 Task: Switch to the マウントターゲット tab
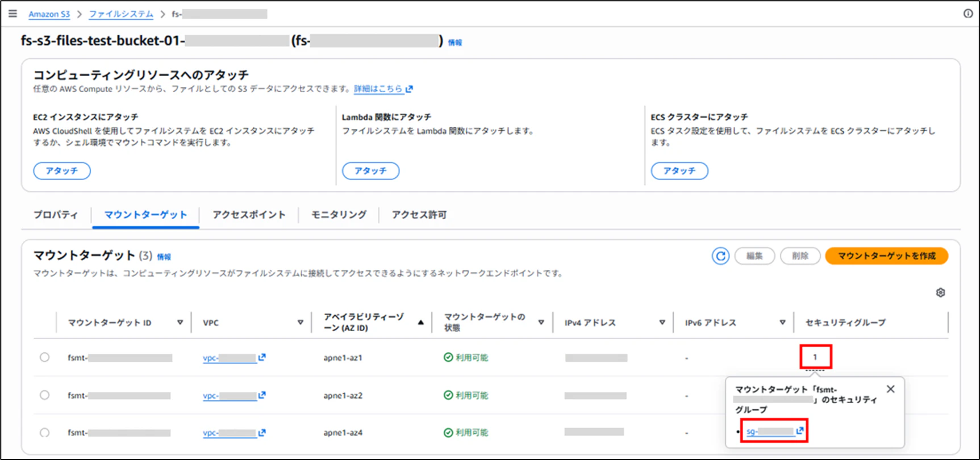pyautogui.click(x=145, y=215)
